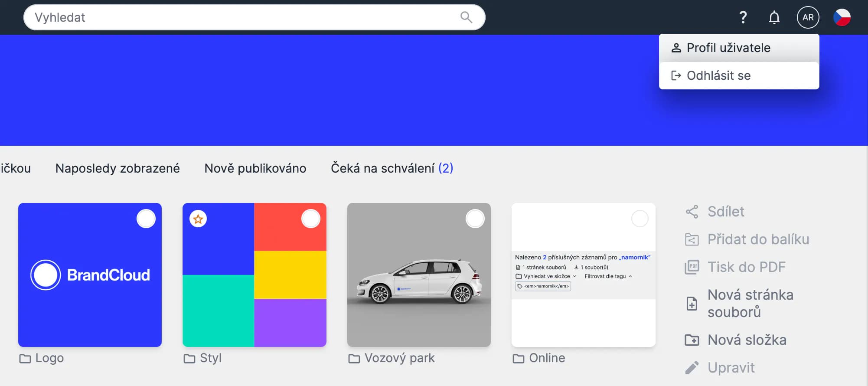Select the Vozový park folder checkbox circle
Viewport: 868px width, 386px height.
pos(475,219)
